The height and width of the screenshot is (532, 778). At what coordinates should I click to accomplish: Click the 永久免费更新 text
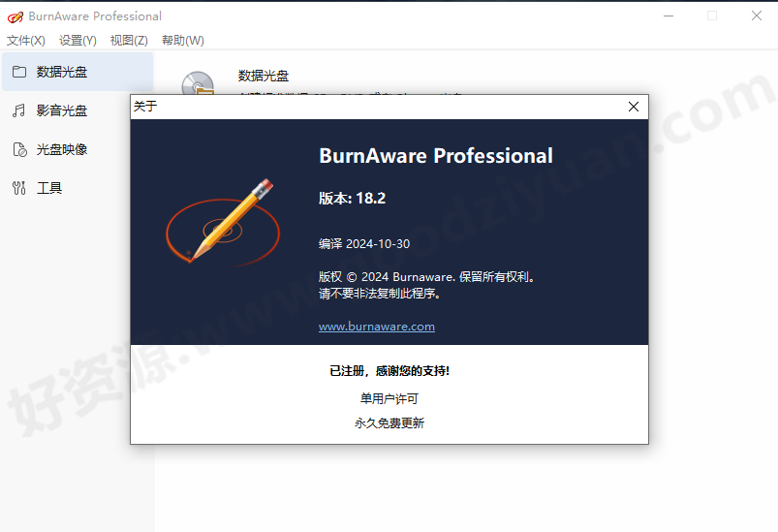pos(389,422)
